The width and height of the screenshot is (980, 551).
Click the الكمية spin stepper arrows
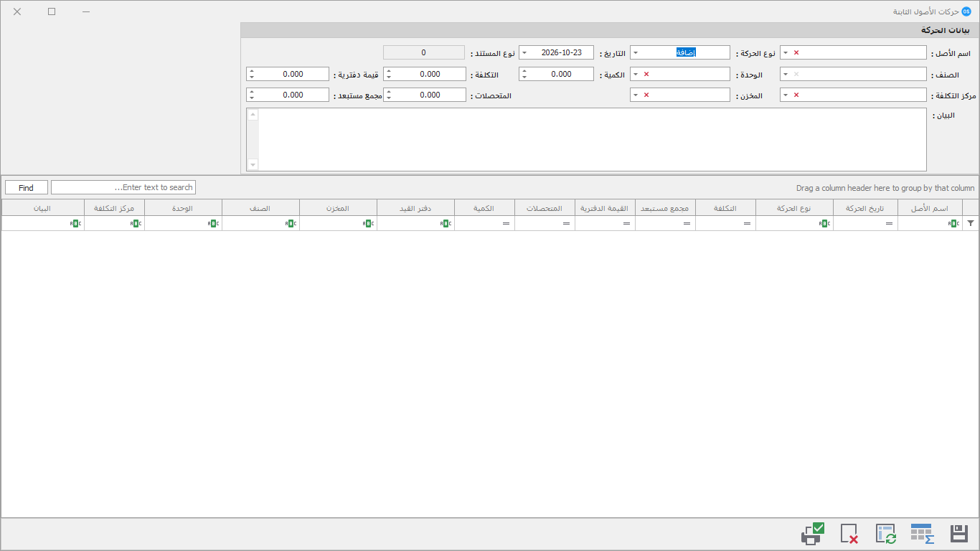coord(524,74)
